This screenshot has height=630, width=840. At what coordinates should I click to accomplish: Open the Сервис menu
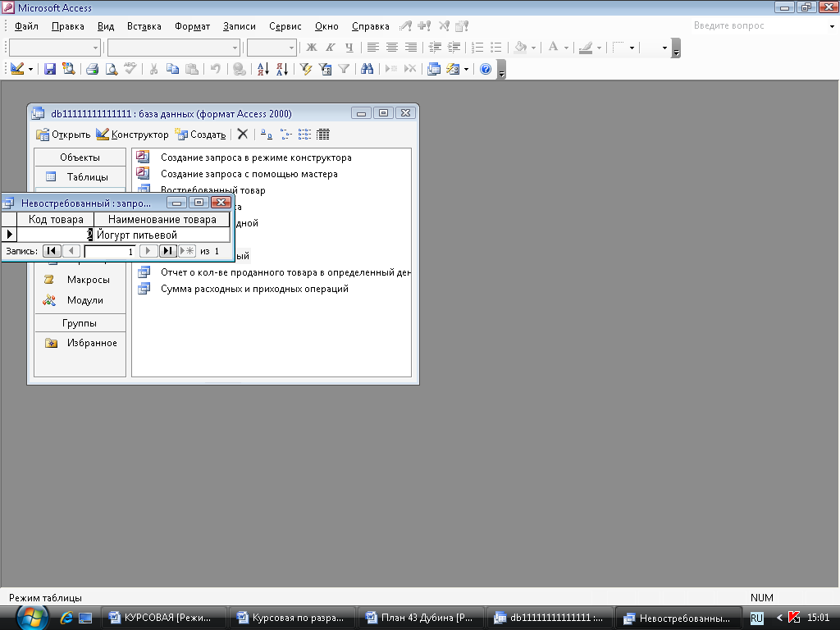click(285, 25)
